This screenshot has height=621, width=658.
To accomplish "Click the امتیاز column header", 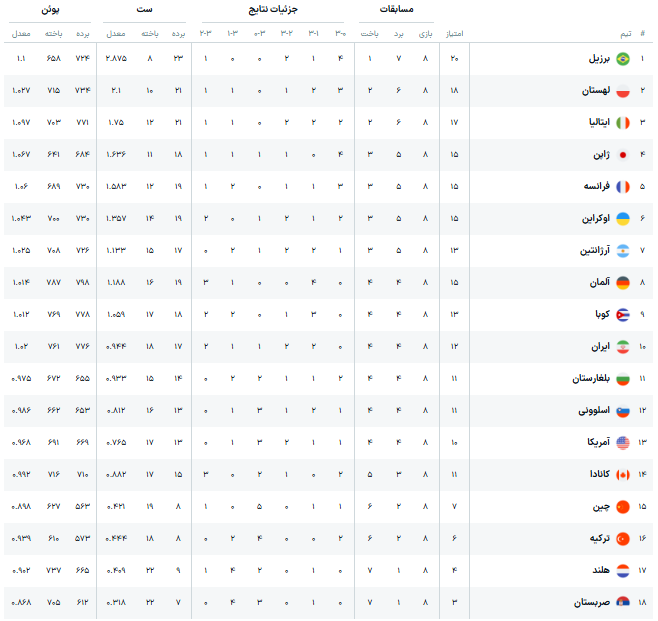I will pyautogui.click(x=453, y=33).
